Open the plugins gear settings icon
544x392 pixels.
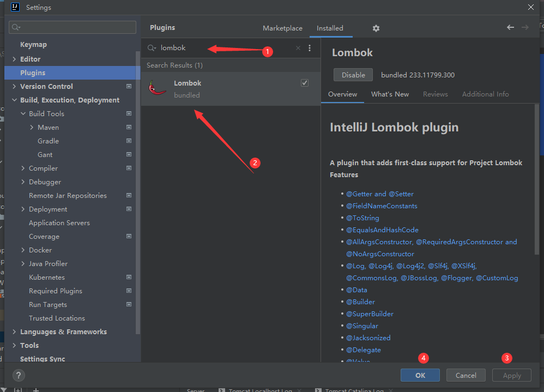[x=376, y=28]
